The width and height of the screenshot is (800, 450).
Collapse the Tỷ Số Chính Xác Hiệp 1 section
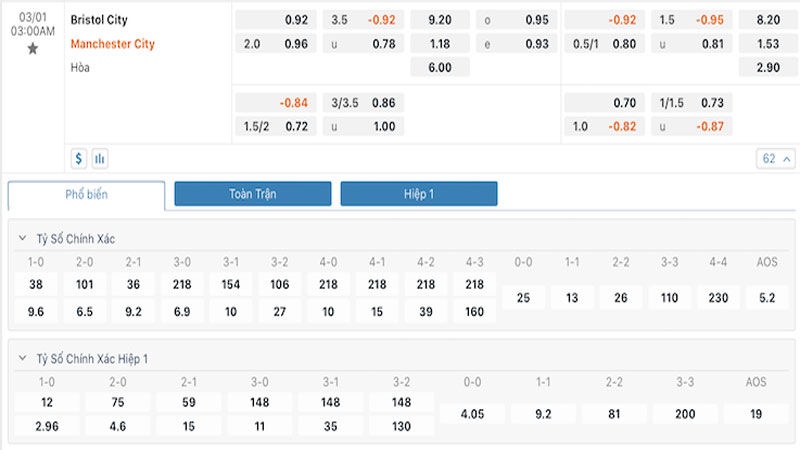click(x=22, y=358)
